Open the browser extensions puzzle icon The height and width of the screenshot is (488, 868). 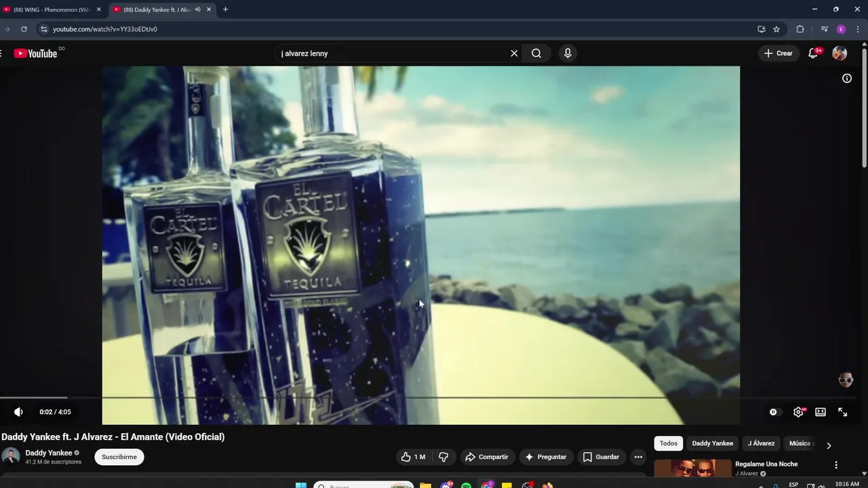pos(800,29)
